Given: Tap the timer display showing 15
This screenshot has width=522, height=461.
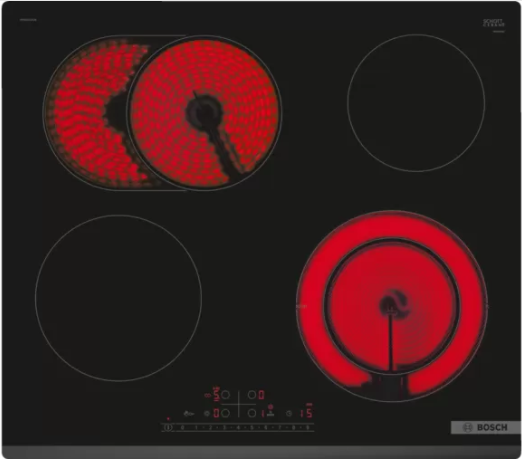Looking at the screenshot, I should (306, 413).
